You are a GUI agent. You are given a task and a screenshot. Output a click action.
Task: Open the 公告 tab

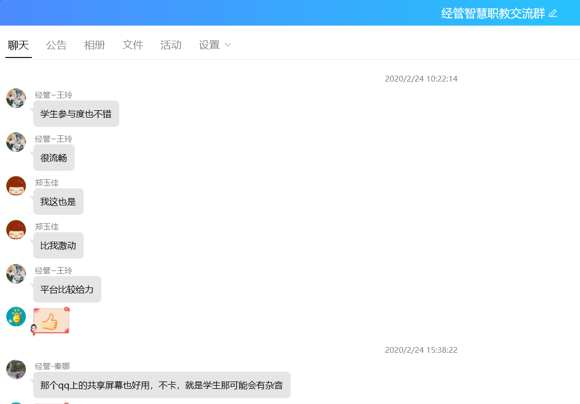click(x=56, y=45)
